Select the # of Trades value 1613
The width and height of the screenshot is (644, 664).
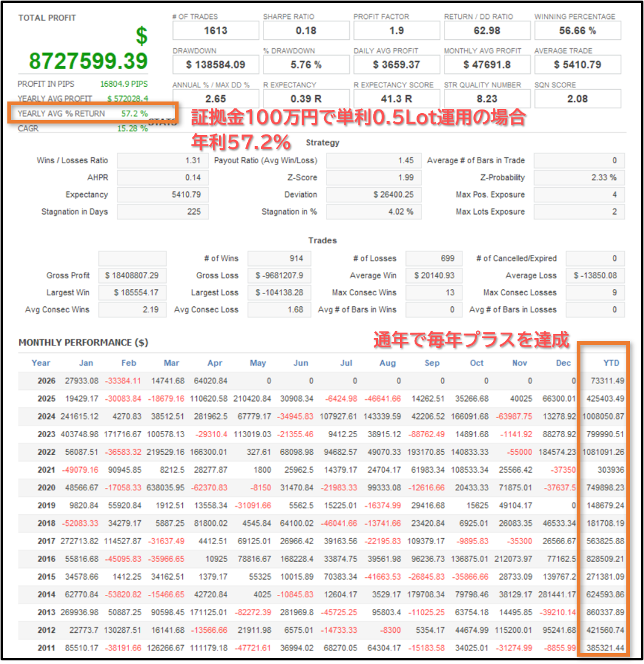point(216,31)
